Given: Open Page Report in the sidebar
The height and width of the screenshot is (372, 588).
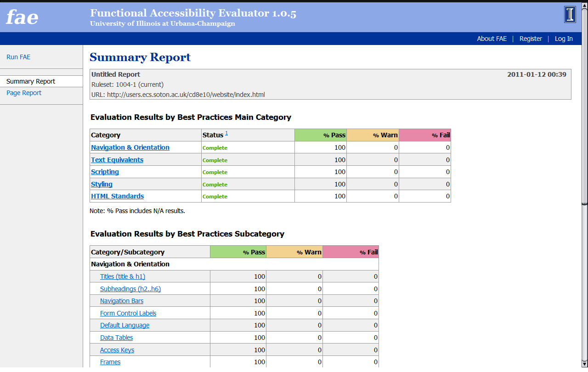Looking at the screenshot, I should pos(24,93).
